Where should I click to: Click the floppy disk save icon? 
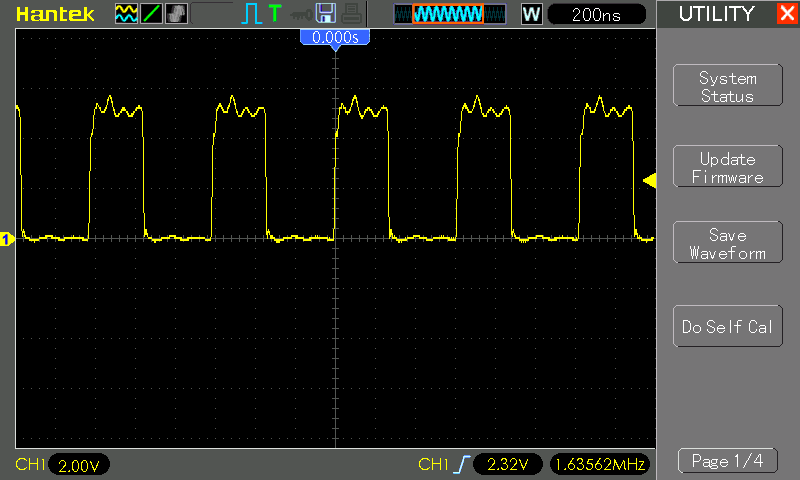pos(325,14)
